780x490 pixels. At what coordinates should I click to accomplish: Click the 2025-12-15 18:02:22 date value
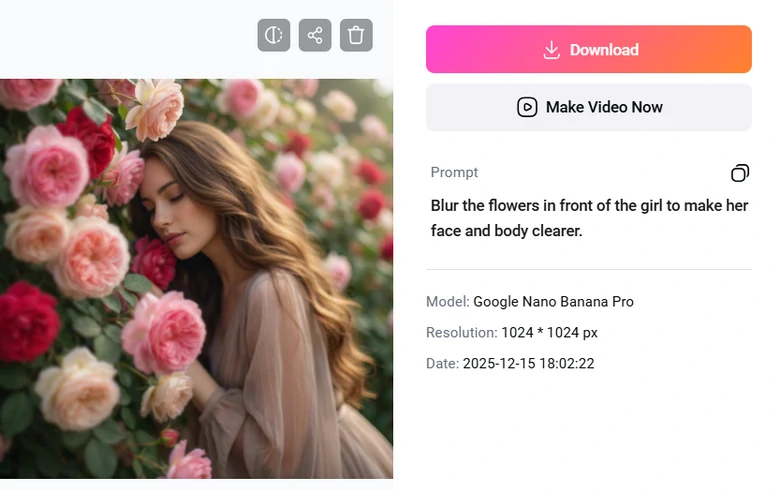528,364
